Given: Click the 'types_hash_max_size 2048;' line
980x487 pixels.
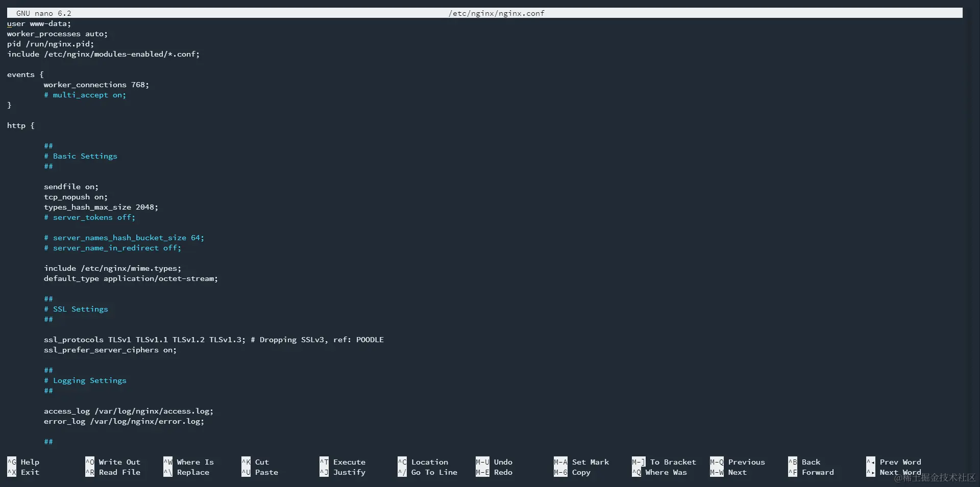Looking at the screenshot, I should click(x=101, y=207).
